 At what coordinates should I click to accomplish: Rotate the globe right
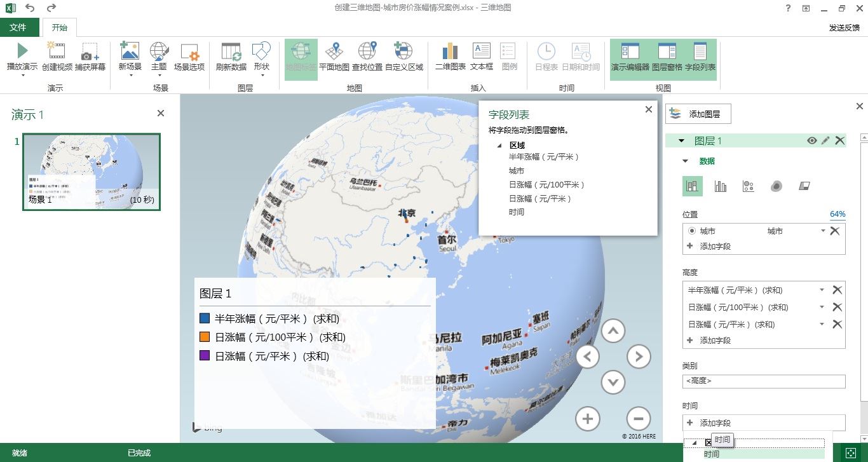coord(639,357)
